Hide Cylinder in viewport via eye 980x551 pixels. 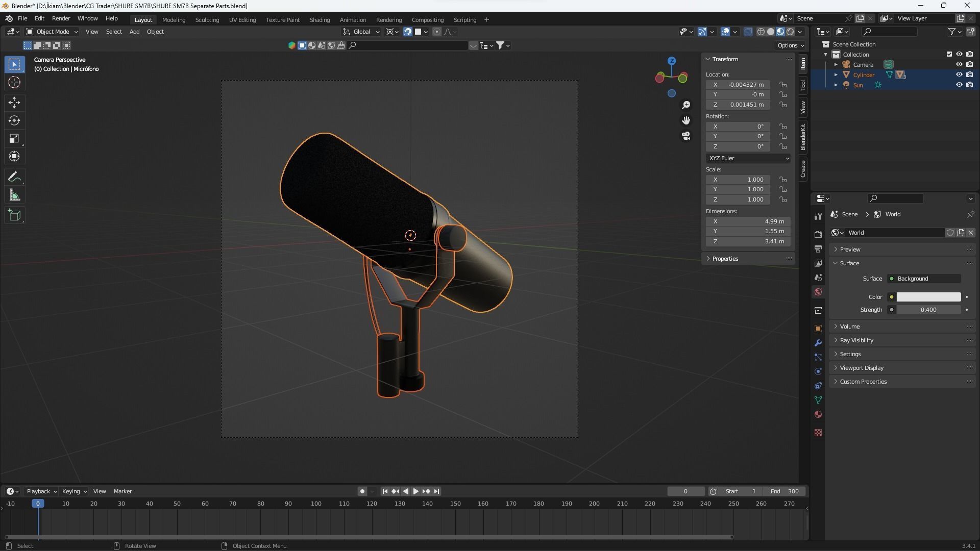[959, 75]
